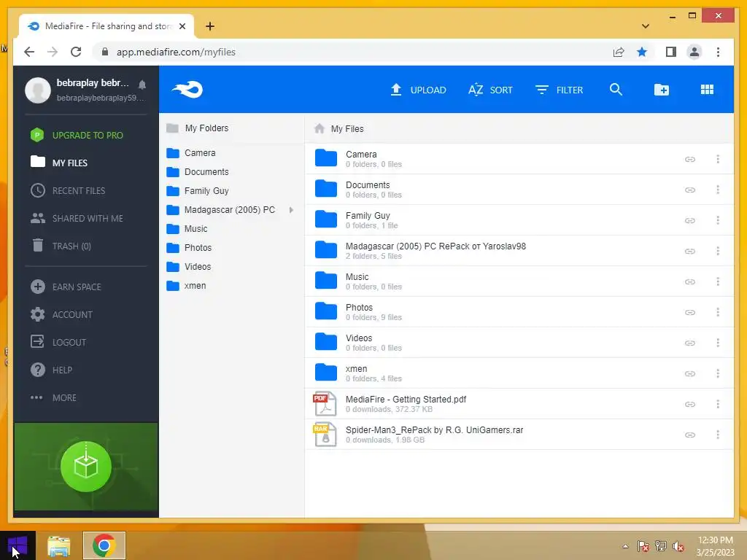This screenshot has width=747, height=560.
Task: Open Shared With Me section
Action: (x=77, y=218)
